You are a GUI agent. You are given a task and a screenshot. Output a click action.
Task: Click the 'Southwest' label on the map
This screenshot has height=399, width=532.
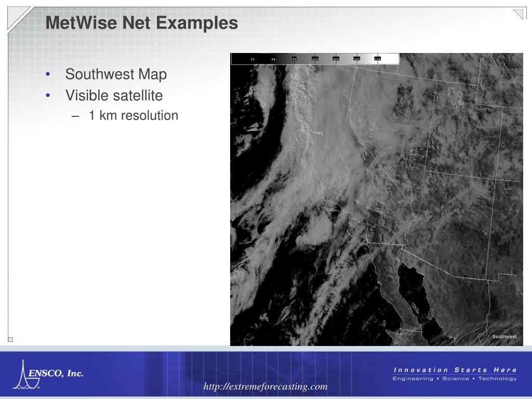pyautogui.click(x=504, y=337)
